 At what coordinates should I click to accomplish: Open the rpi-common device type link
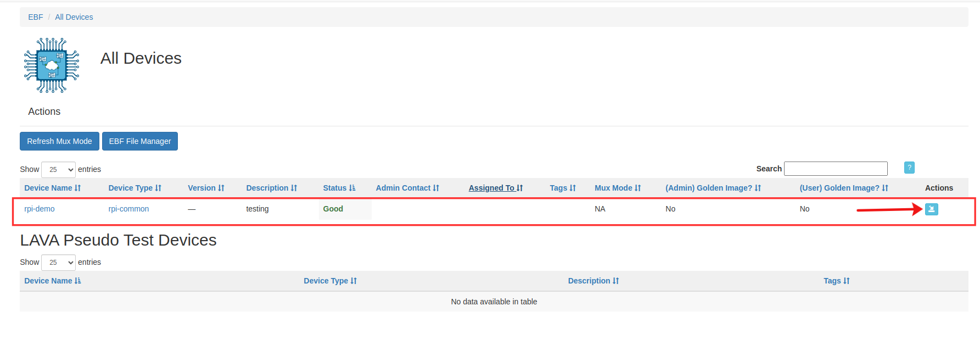[128, 209]
